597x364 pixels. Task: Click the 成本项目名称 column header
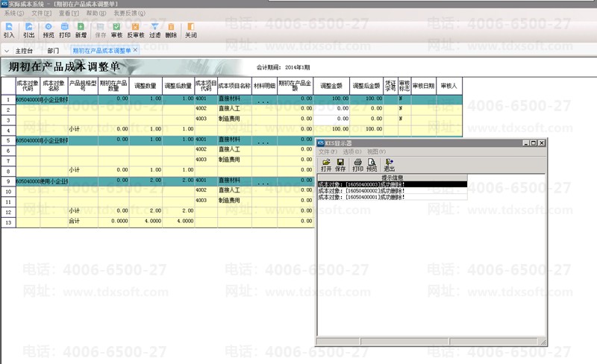234,86
